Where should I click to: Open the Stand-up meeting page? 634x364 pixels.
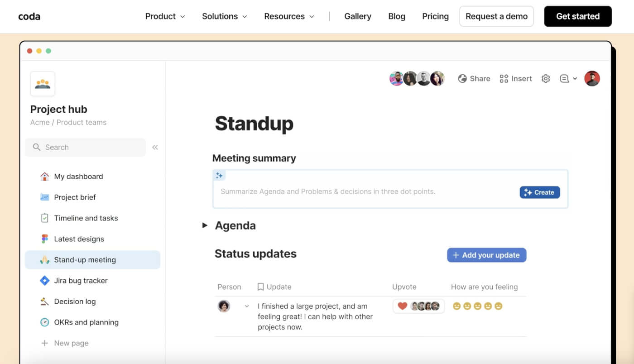(x=84, y=259)
